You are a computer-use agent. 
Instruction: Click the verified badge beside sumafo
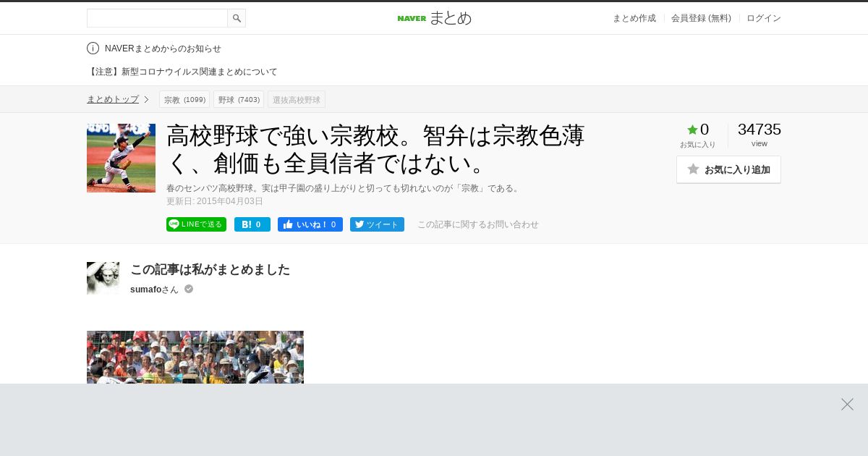(189, 289)
